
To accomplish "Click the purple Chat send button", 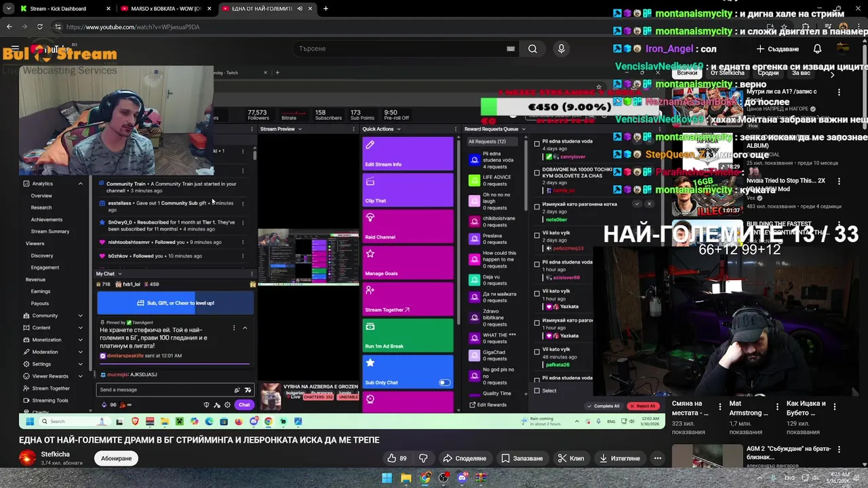I will pyautogui.click(x=244, y=405).
